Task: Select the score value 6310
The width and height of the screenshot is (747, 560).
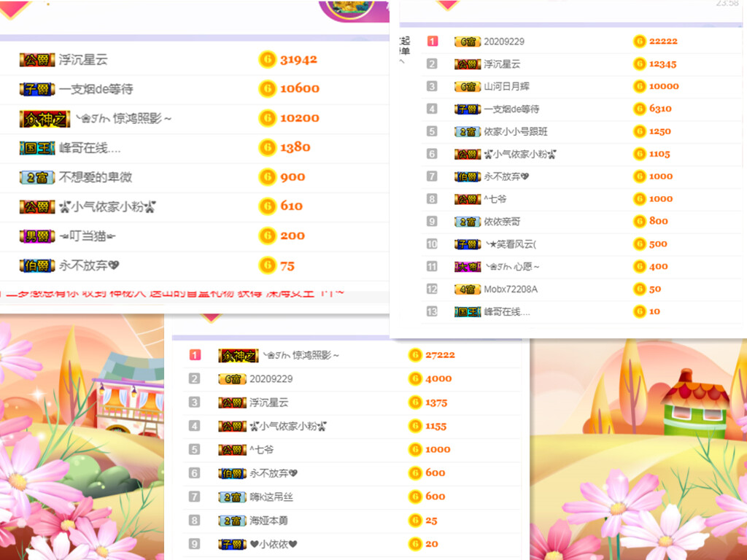Action: [x=660, y=109]
